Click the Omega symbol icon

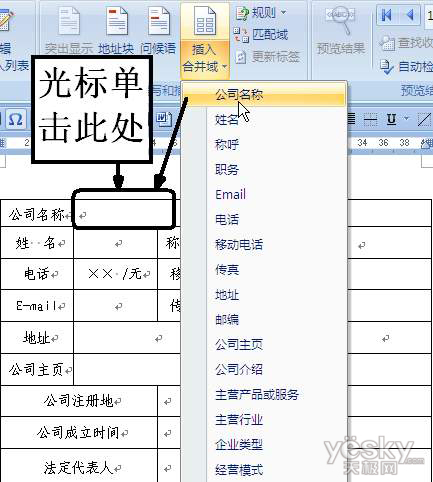[x=15, y=119]
